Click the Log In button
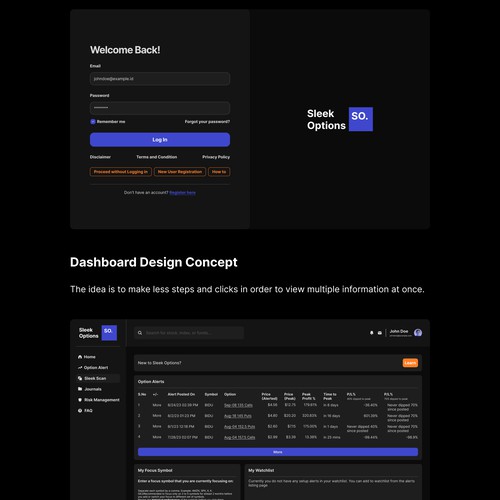This screenshot has width=500, height=500. [x=160, y=140]
